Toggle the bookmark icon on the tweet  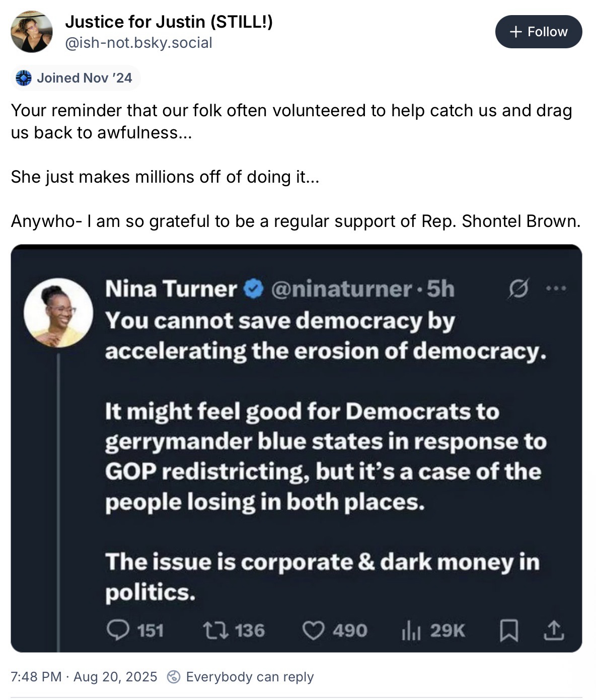coord(509,630)
